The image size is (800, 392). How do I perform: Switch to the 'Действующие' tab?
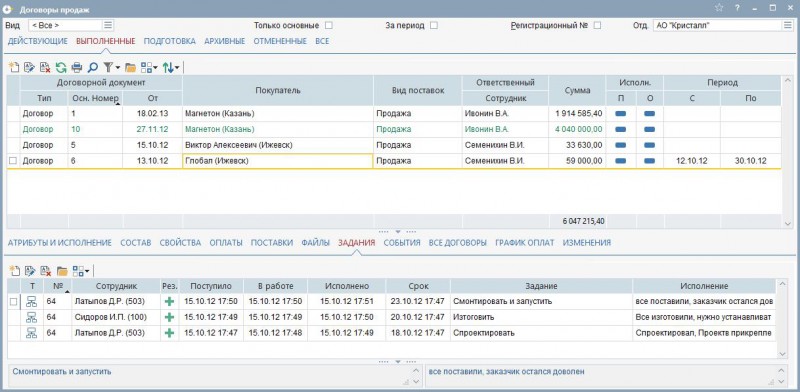[x=38, y=41]
